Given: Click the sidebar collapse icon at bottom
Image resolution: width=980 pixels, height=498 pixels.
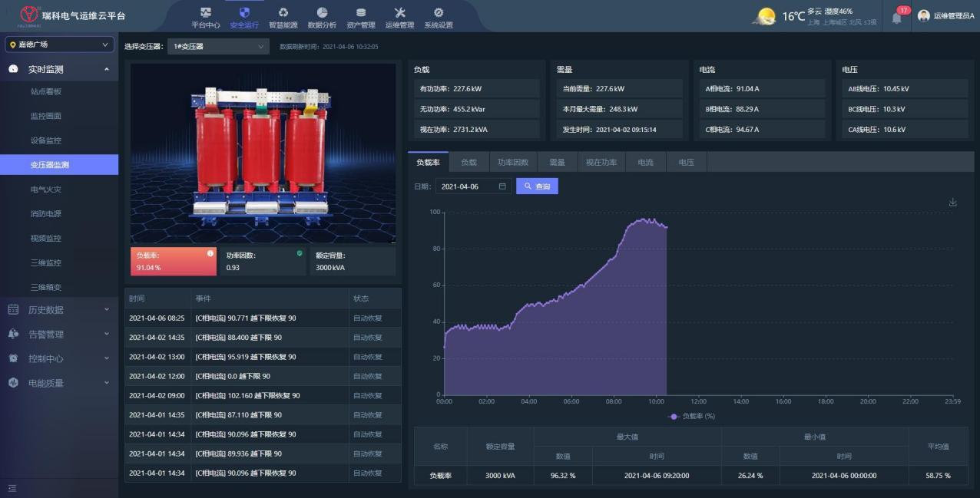Looking at the screenshot, I should 12,488.
